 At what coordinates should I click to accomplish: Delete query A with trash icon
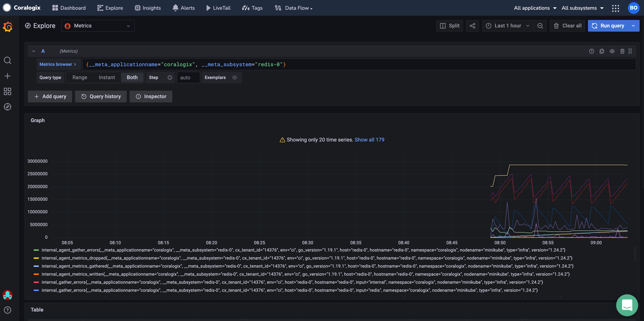[x=622, y=51]
